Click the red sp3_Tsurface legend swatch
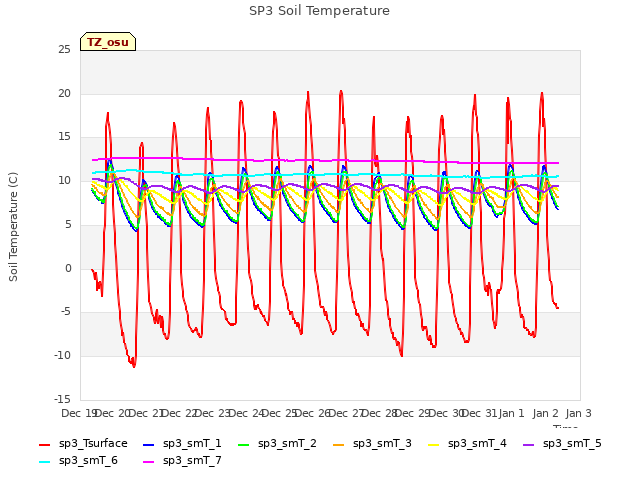The image size is (640, 480). (44, 444)
